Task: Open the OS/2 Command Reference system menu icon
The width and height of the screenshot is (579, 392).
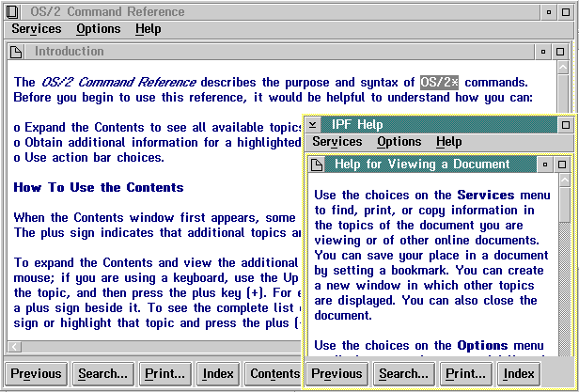Action: point(12,12)
